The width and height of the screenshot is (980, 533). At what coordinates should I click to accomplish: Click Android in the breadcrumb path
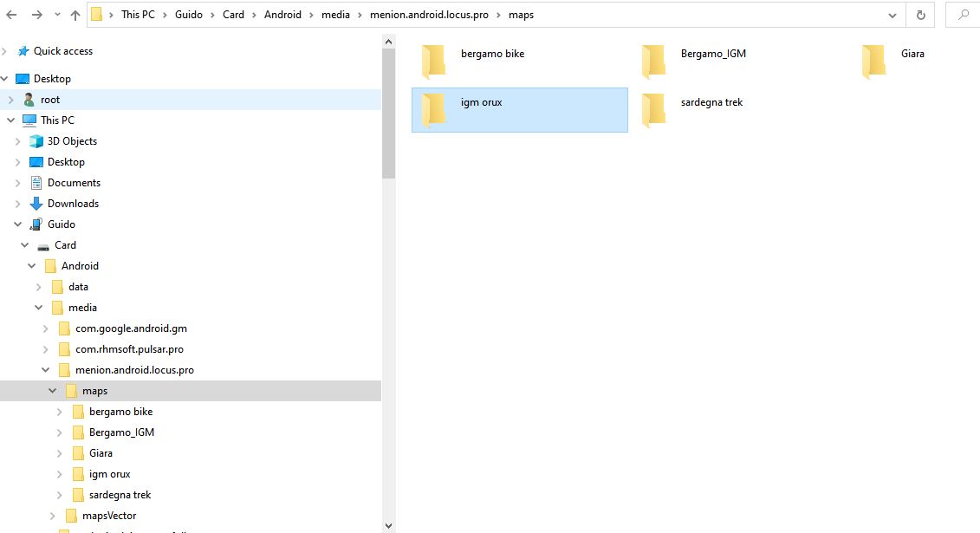pyautogui.click(x=283, y=15)
